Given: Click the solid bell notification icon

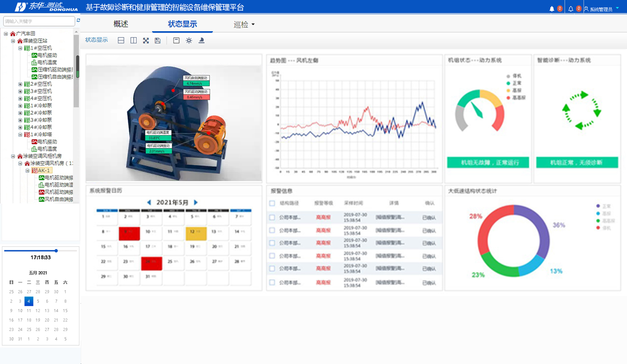Looking at the screenshot, I should pos(552,9).
